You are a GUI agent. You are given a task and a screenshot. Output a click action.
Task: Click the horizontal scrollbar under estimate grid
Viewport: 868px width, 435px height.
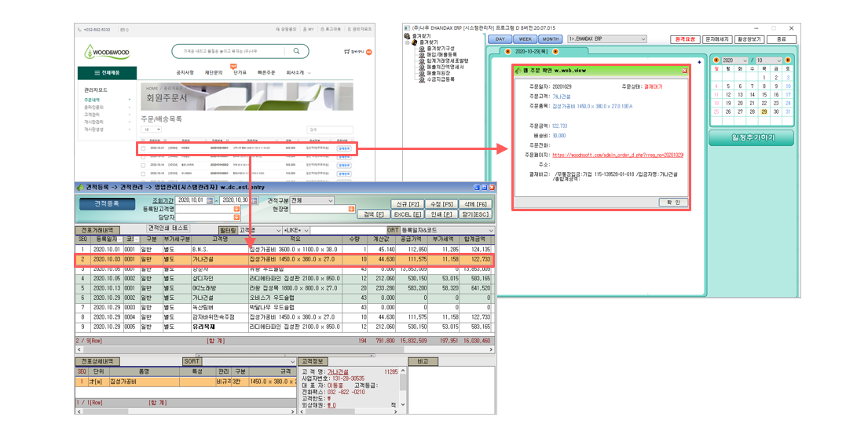point(284,349)
